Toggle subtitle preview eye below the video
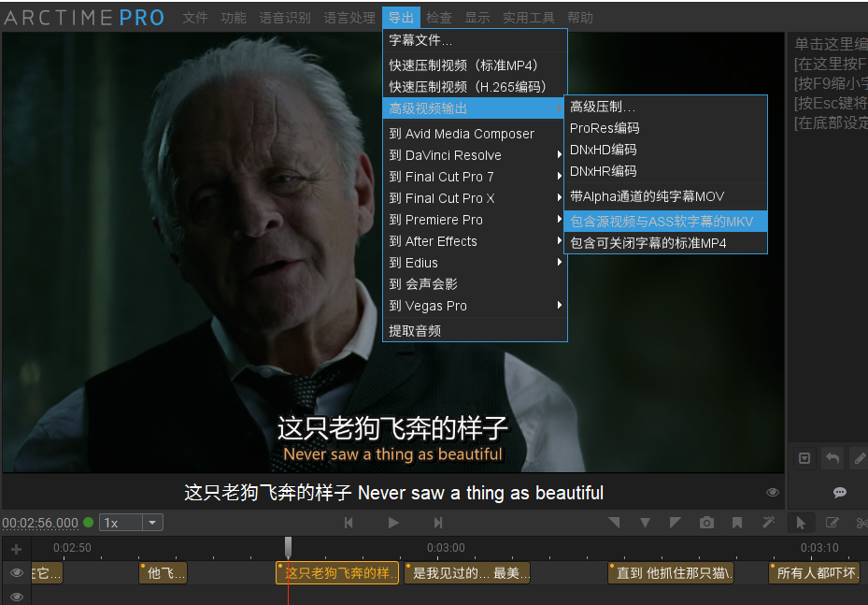The height and width of the screenshot is (605, 868). [773, 493]
